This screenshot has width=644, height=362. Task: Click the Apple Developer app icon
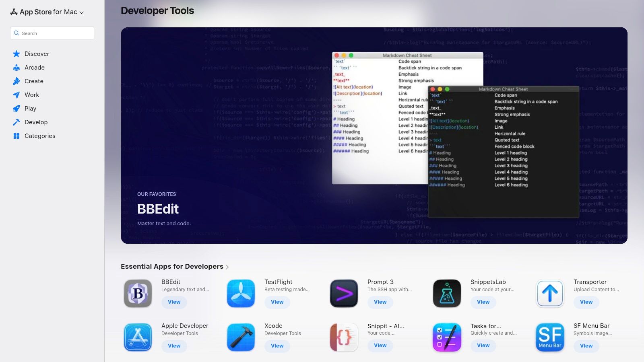[x=138, y=337]
